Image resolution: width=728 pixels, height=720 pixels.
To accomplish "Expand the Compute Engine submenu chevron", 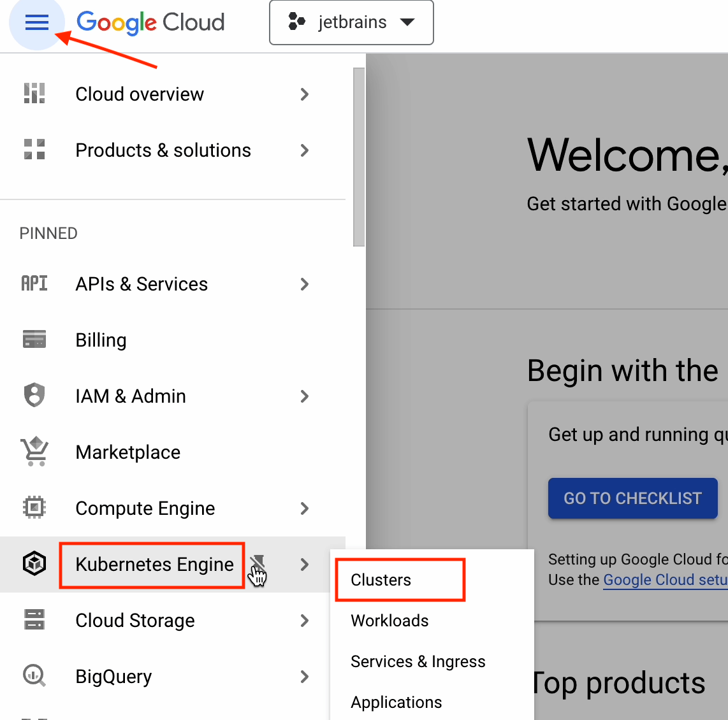I will click(x=305, y=508).
